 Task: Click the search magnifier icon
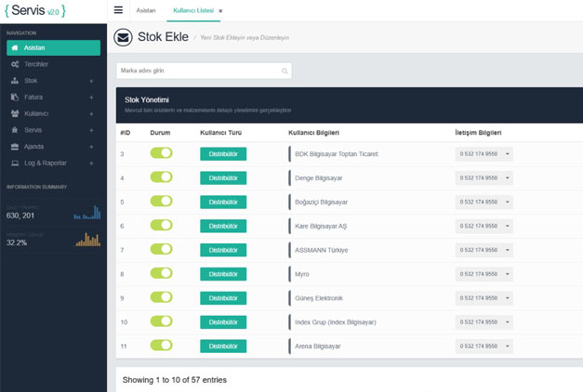pyautogui.click(x=285, y=71)
